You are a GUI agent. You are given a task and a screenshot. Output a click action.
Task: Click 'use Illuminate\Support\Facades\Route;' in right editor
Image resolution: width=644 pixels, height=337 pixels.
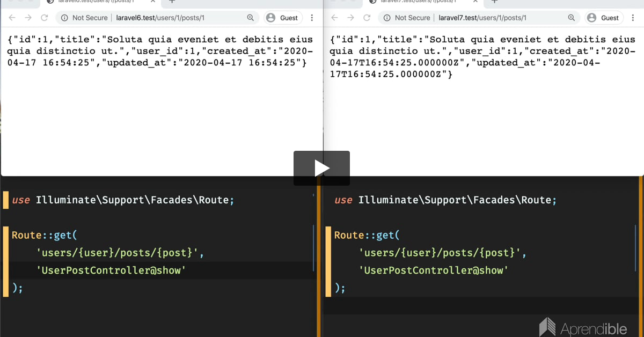445,200
